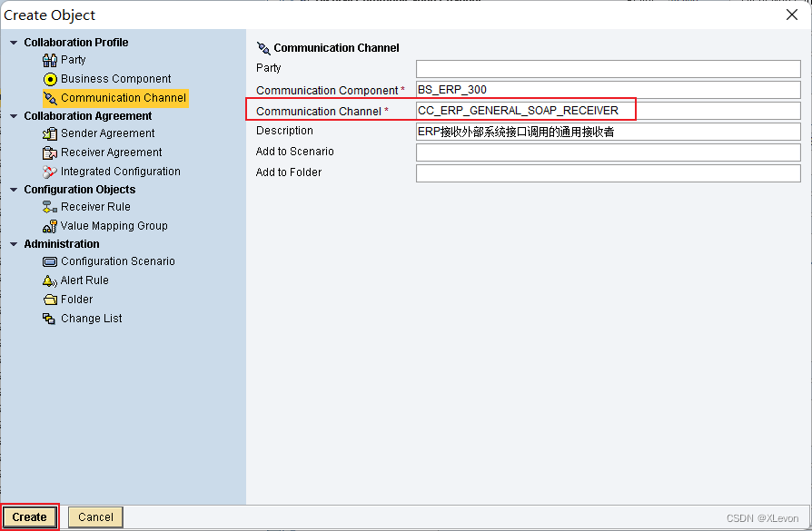Collapse the Collaboration Profile section
The width and height of the screenshot is (812, 531).
(13, 42)
